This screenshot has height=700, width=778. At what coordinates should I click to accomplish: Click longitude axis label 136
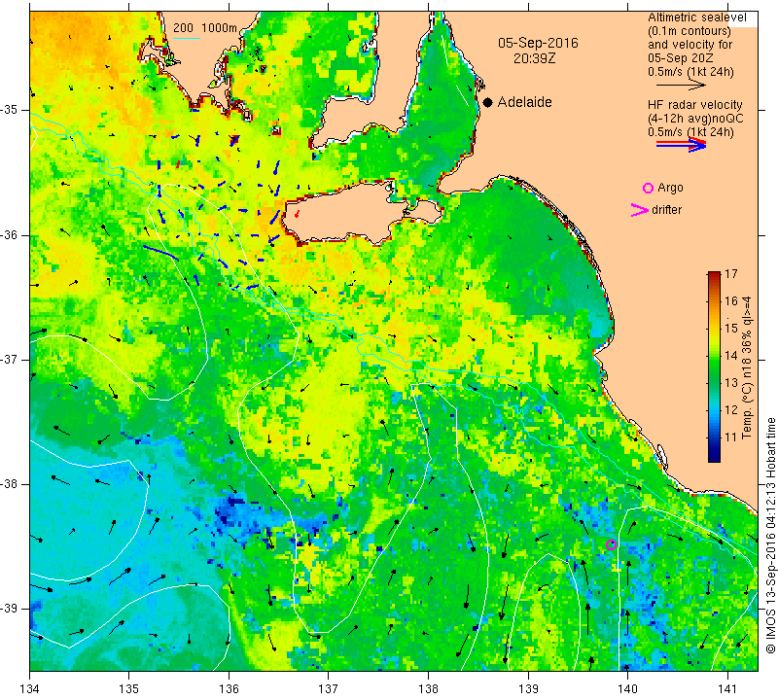pyautogui.click(x=229, y=689)
